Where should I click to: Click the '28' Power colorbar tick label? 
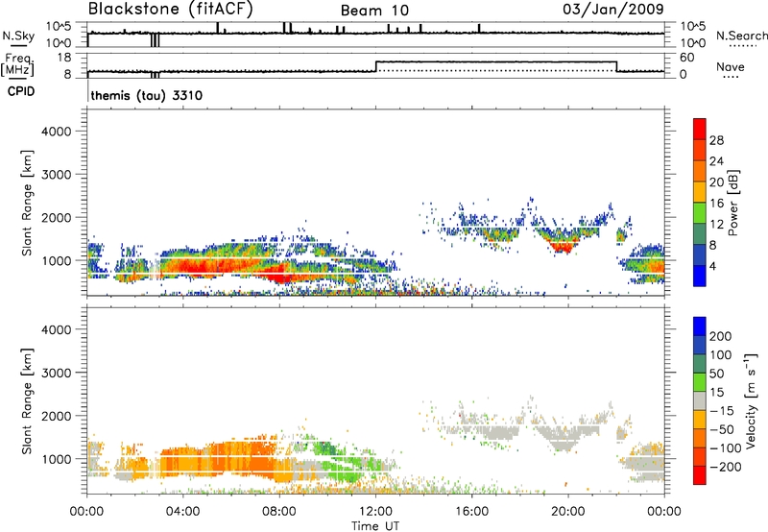[716, 140]
